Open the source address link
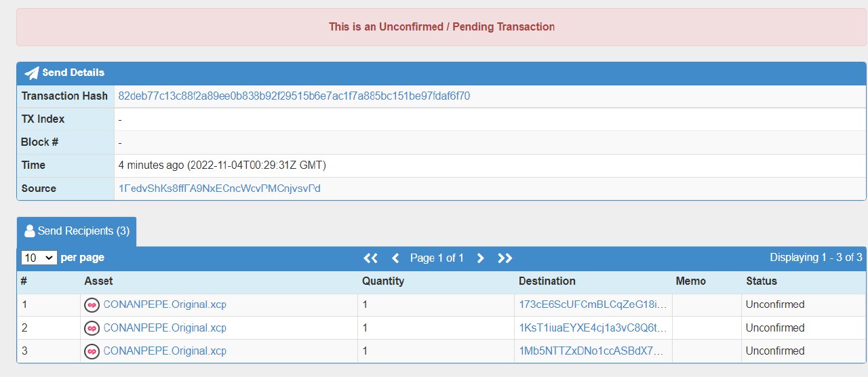 point(219,188)
